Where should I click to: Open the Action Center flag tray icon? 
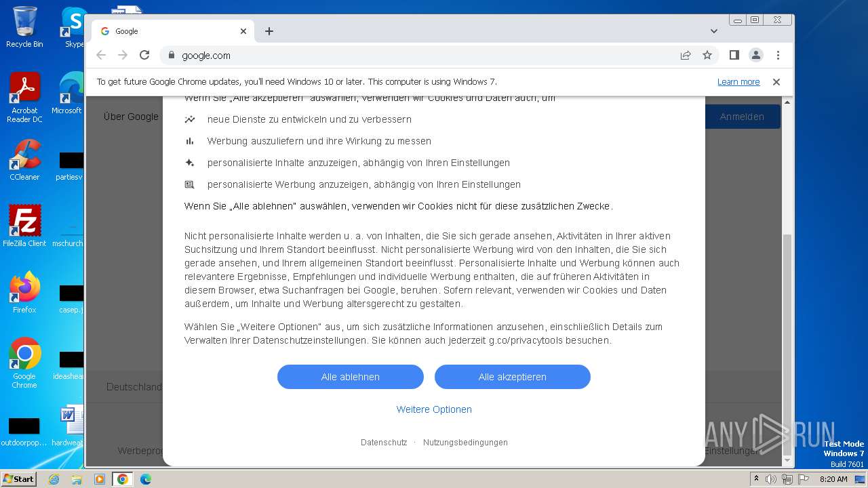[802, 479]
